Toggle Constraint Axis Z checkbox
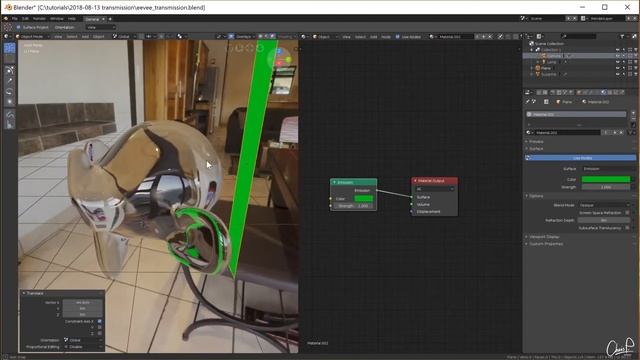 tap(100, 333)
